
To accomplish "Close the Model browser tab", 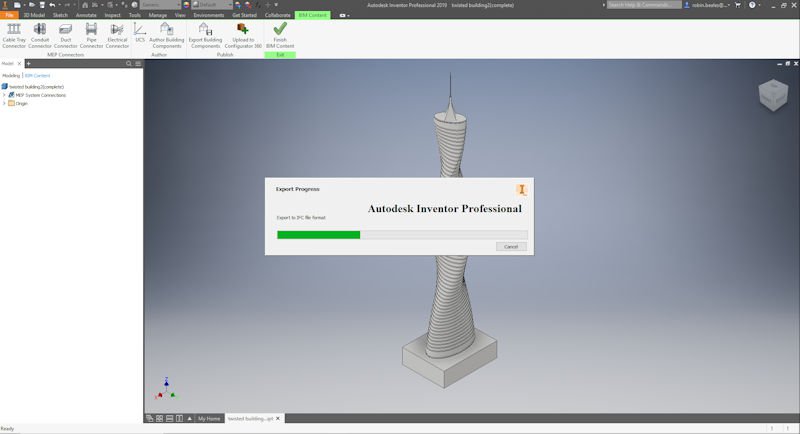I will [19, 64].
